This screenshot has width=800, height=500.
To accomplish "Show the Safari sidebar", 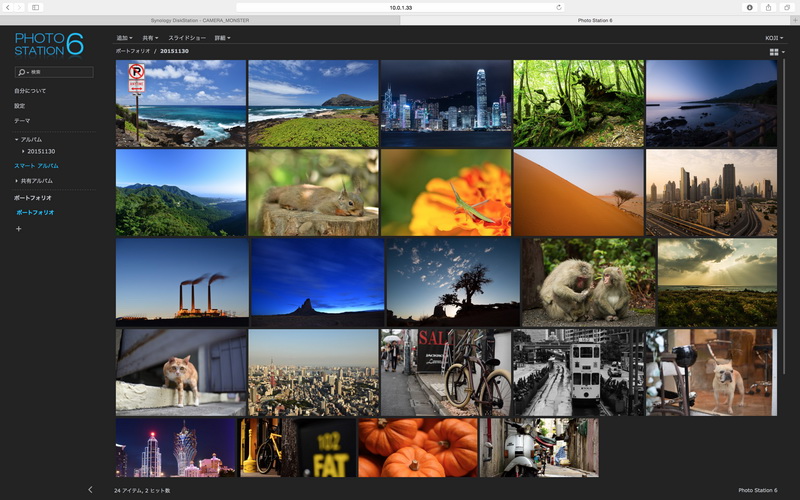I will (36, 7).
